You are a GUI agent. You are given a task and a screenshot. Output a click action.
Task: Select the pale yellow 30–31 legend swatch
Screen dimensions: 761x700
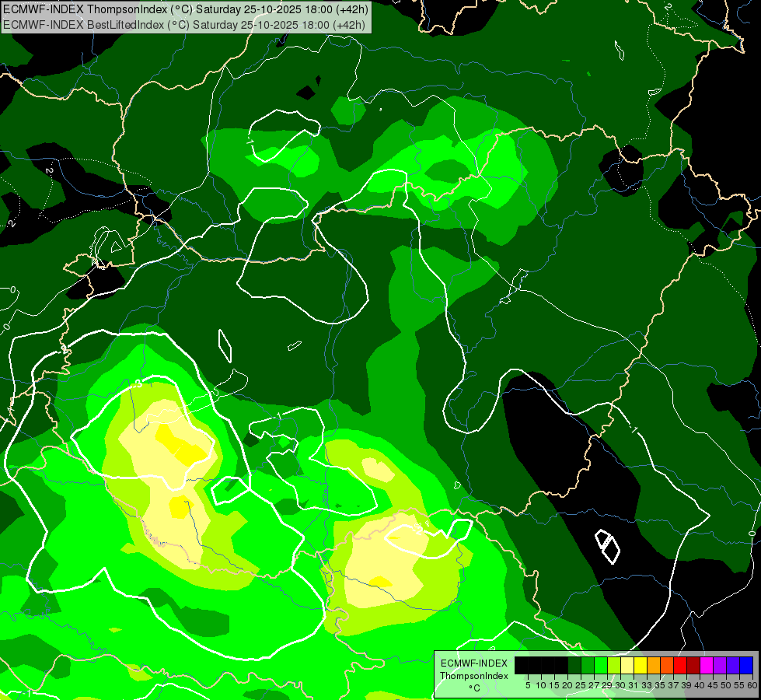click(627, 665)
